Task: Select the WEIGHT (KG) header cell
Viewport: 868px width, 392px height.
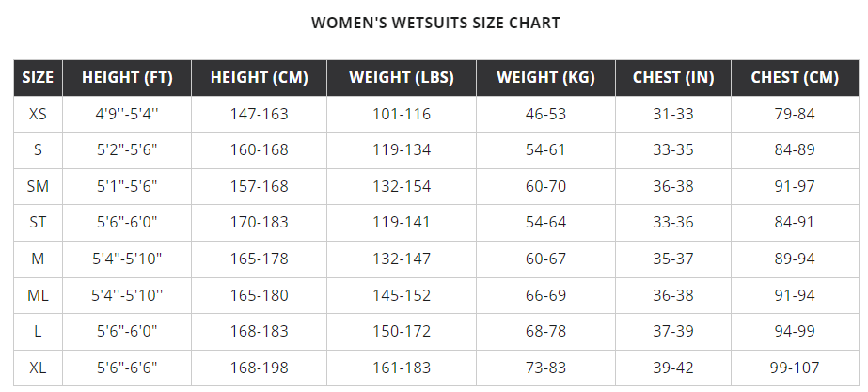Action: (545, 78)
